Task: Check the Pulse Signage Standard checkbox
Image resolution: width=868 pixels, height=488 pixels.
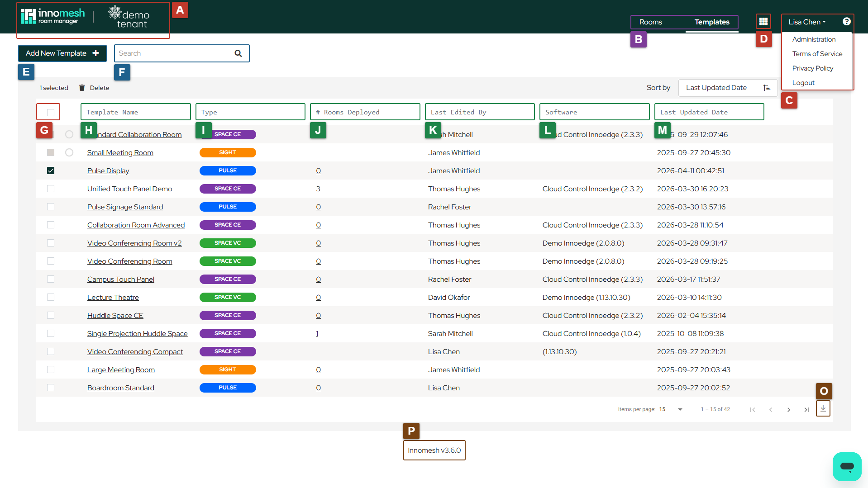Action: click(x=51, y=207)
